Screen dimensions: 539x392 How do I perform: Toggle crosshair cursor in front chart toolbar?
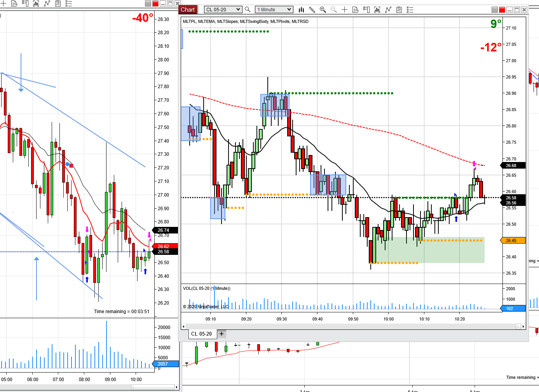pos(344,9)
